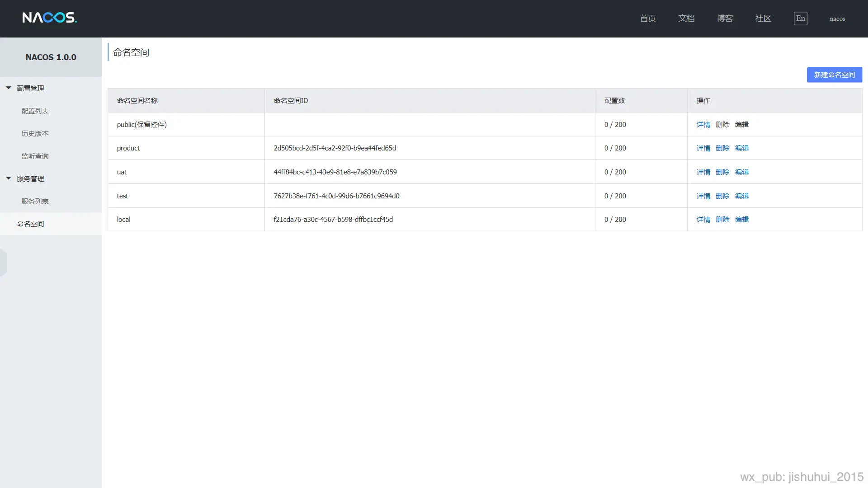Open 历史版本 in sidebar
Image resolution: width=868 pixels, height=488 pixels.
(x=35, y=133)
